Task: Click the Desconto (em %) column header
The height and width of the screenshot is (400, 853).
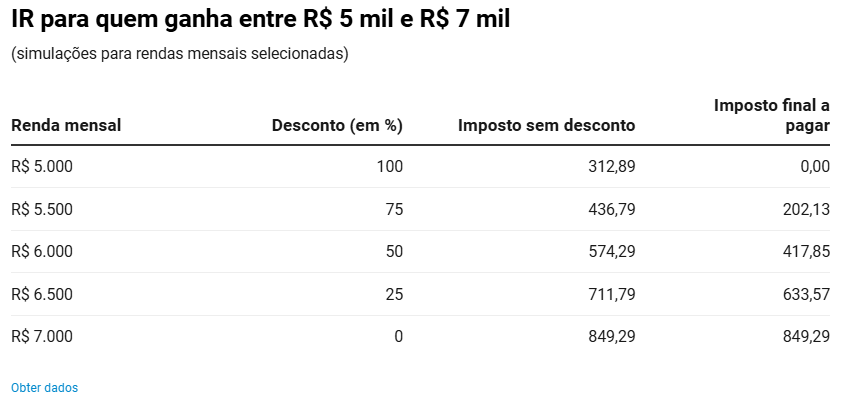Action: pyautogui.click(x=337, y=126)
